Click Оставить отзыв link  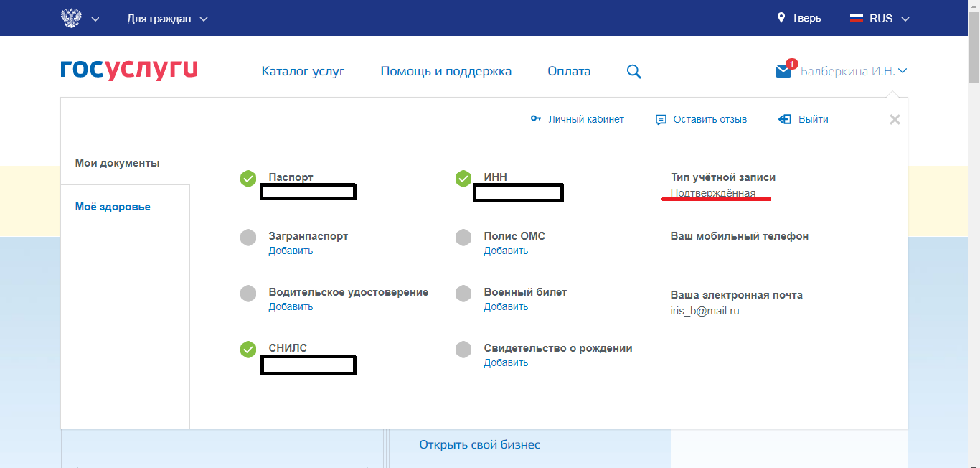702,119
